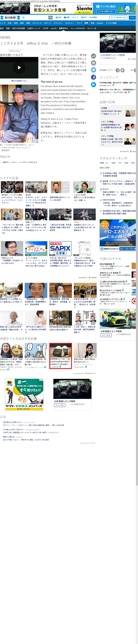The width and height of the screenshot is (138, 644).
Task: Click デジタル毎日とは button
Action: (x=106, y=11)
